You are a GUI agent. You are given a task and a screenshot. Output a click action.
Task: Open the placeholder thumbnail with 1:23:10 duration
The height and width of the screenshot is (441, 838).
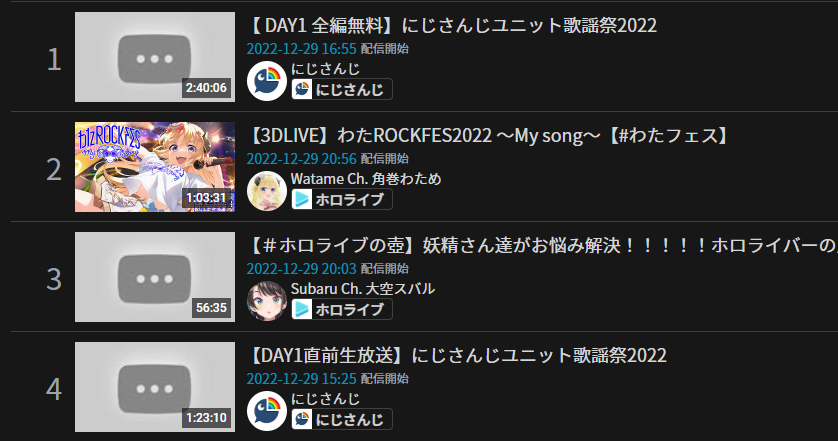pyautogui.click(x=155, y=387)
